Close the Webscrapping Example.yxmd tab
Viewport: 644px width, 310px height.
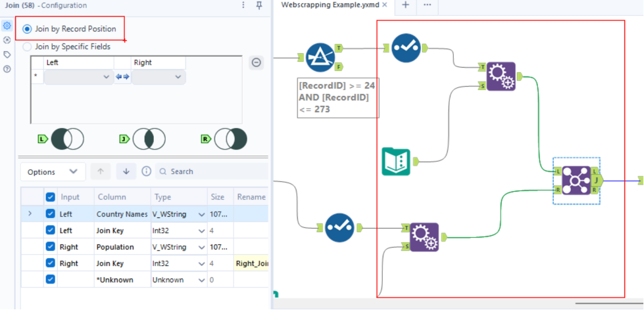tap(385, 5)
